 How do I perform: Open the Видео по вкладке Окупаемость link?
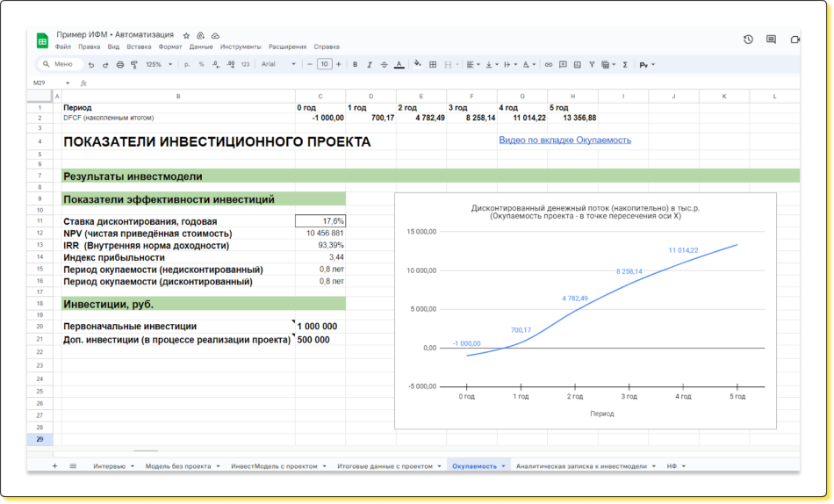coord(564,140)
